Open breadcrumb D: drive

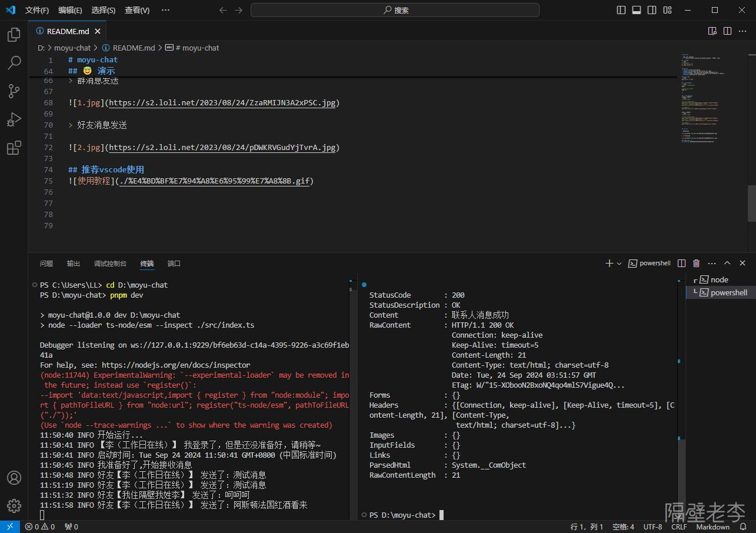pyautogui.click(x=41, y=48)
